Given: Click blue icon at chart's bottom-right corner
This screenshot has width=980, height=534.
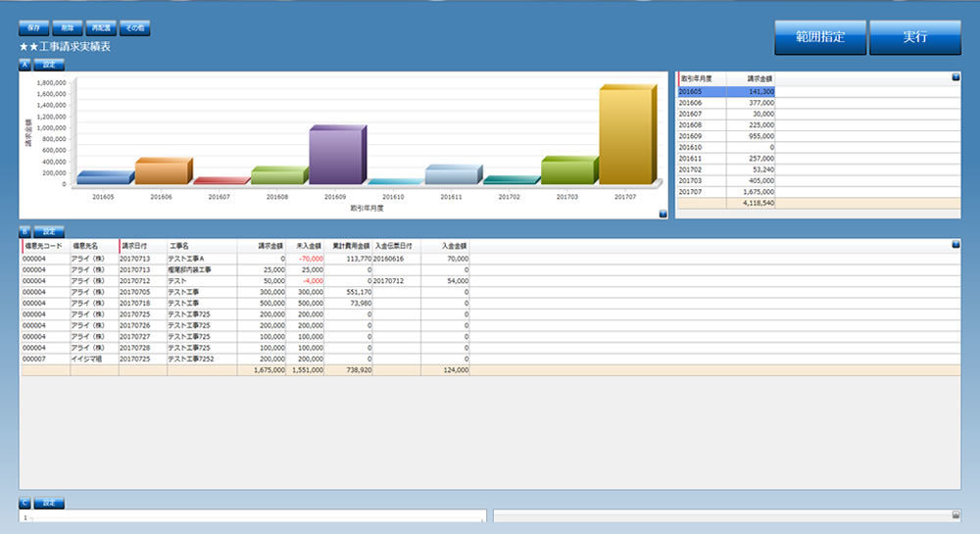Looking at the screenshot, I should (x=662, y=213).
